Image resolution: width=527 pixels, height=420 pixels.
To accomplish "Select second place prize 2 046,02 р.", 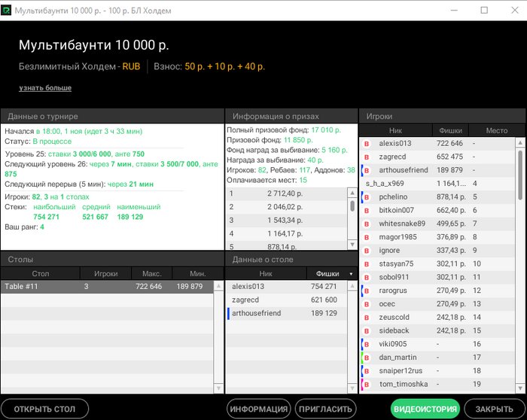I will [287, 207].
